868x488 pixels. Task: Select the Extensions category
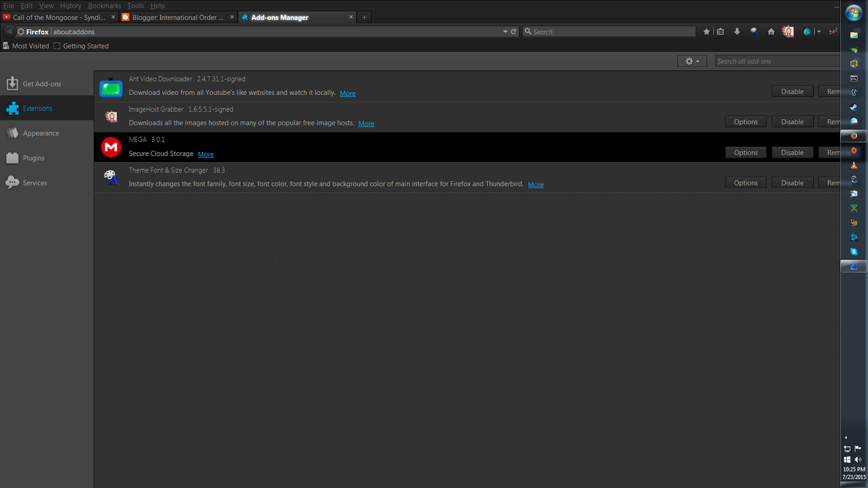point(47,108)
